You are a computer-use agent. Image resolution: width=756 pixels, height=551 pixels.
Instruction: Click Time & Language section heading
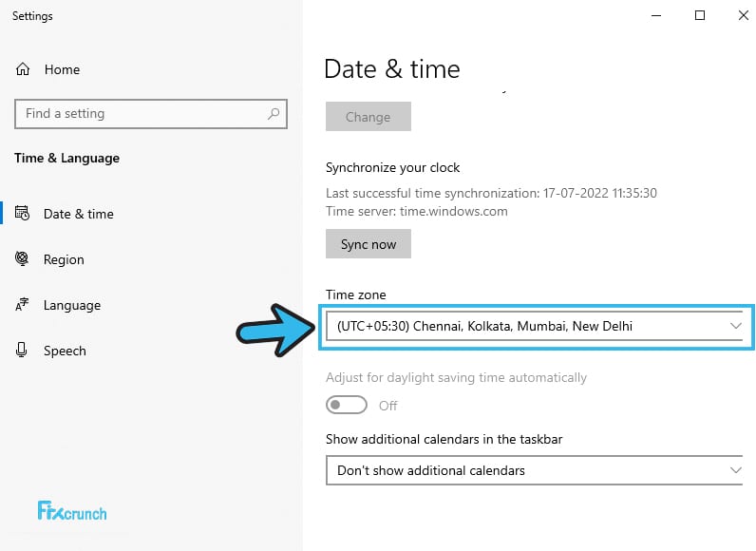coord(67,158)
